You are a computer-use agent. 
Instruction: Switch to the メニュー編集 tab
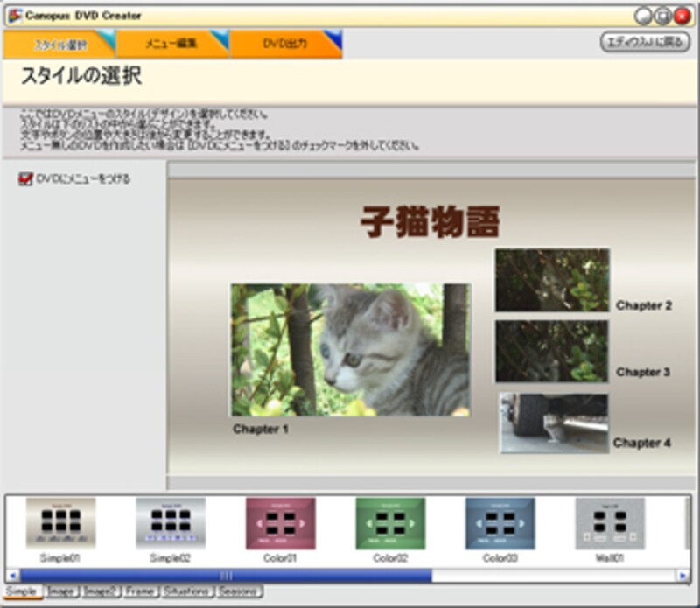point(171,43)
